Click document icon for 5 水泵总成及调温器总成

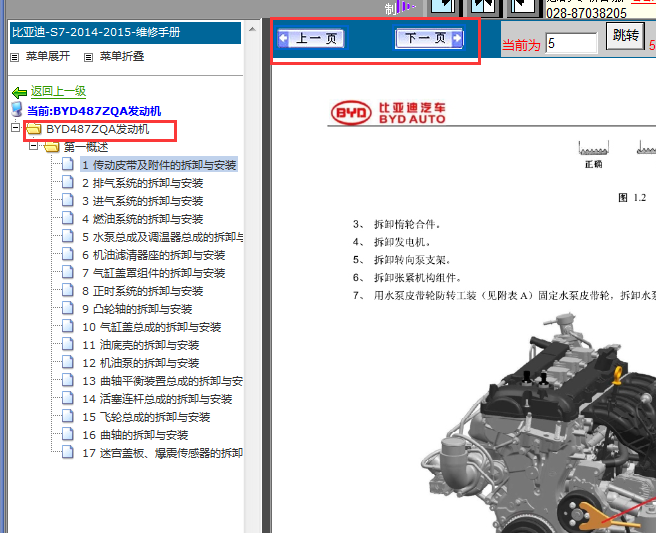point(68,236)
